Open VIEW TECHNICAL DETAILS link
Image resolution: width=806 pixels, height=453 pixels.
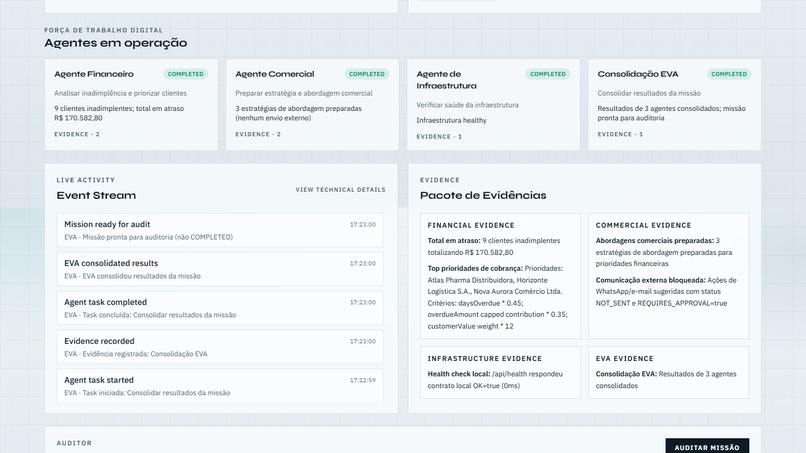[x=340, y=190]
